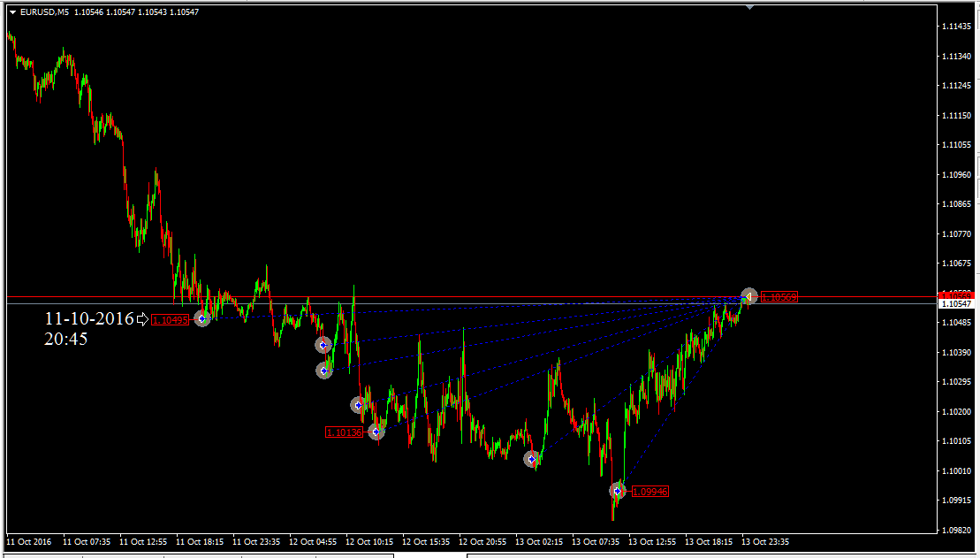Click the 12 Oct 10:15 time axis label

tap(369, 542)
